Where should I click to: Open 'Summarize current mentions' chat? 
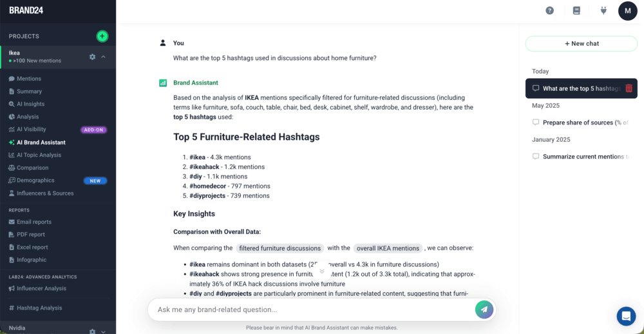point(583,157)
